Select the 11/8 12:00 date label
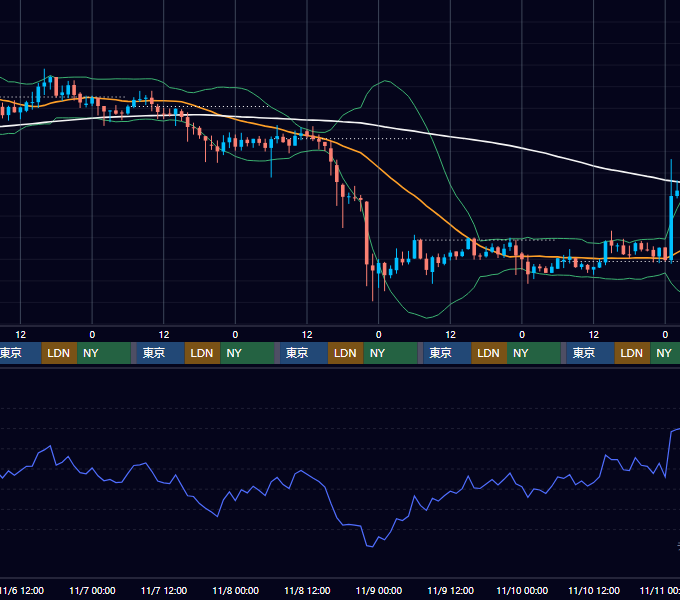 [x=307, y=590]
